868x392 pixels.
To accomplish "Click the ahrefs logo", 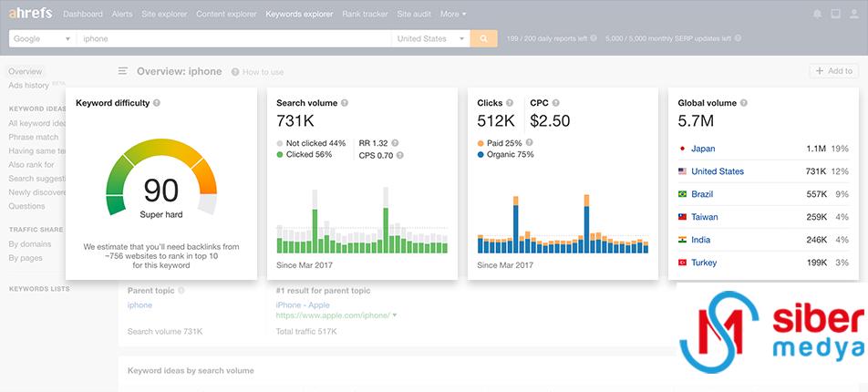I will pyautogui.click(x=30, y=14).
